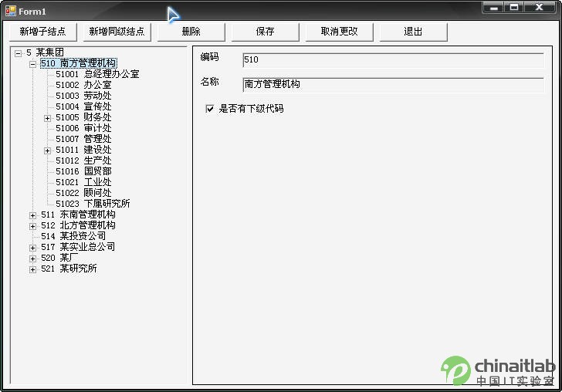Image resolution: width=562 pixels, height=392 pixels.
Task: Expand the 517 某实业总公司 node
Action: (32, 248)
